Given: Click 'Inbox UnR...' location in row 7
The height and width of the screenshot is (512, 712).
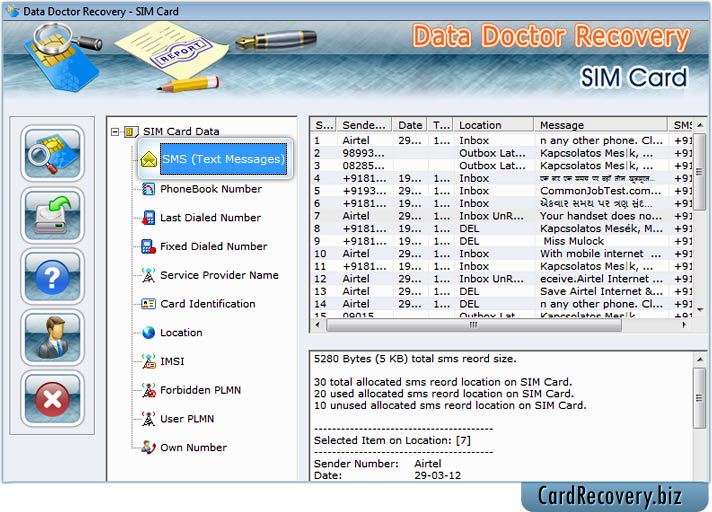Looking at the screenshot, I should coord(491,216).
